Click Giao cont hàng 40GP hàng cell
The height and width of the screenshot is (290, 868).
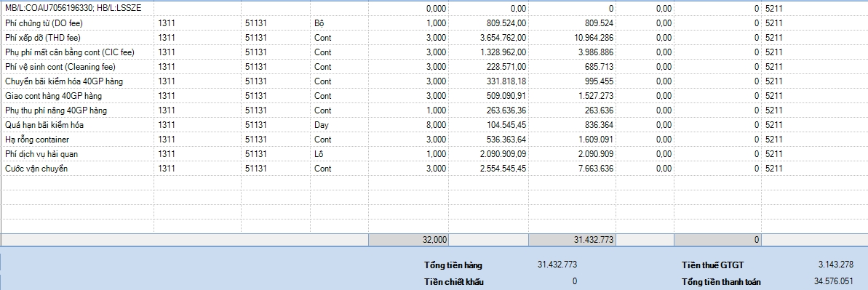[78, 96]
